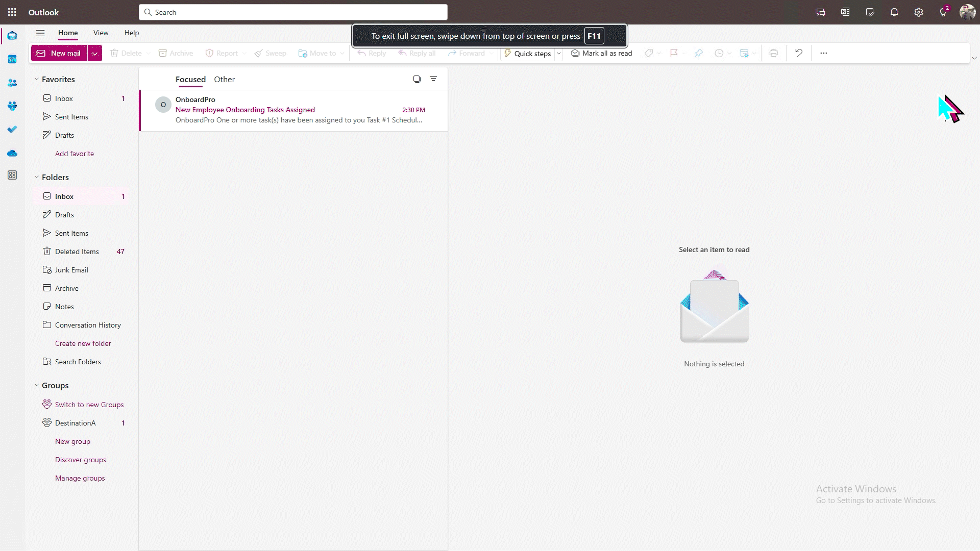Click the Create new folder link

83,343
